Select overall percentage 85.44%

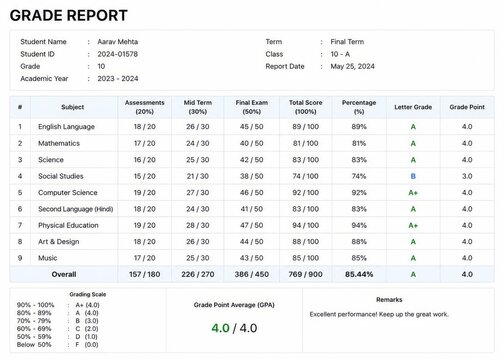tap(359, 274)
